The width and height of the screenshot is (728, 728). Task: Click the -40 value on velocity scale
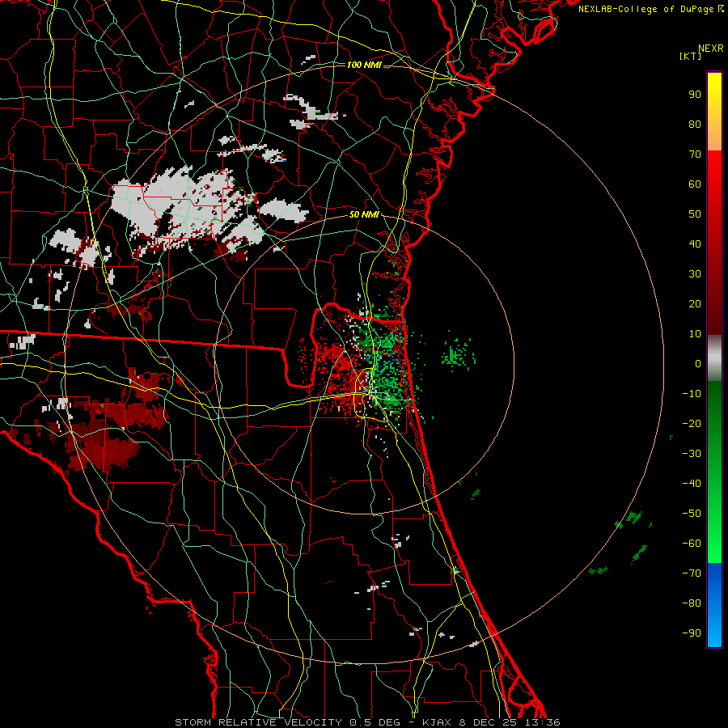click(x=692, y=484)
